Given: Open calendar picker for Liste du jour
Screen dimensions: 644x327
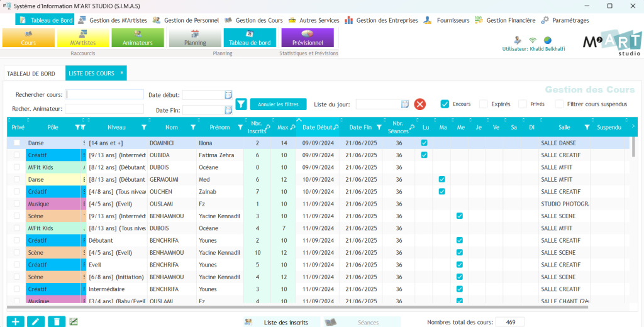Looking at the screenshot, I should click(405, 104).
